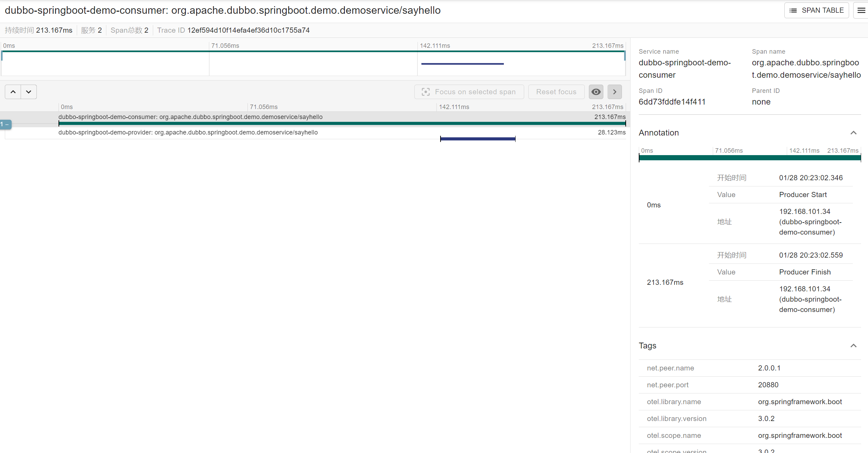The image size is (868, 453).
Task: Click the green annotation timeline bar
Action: tap(749, 158)
